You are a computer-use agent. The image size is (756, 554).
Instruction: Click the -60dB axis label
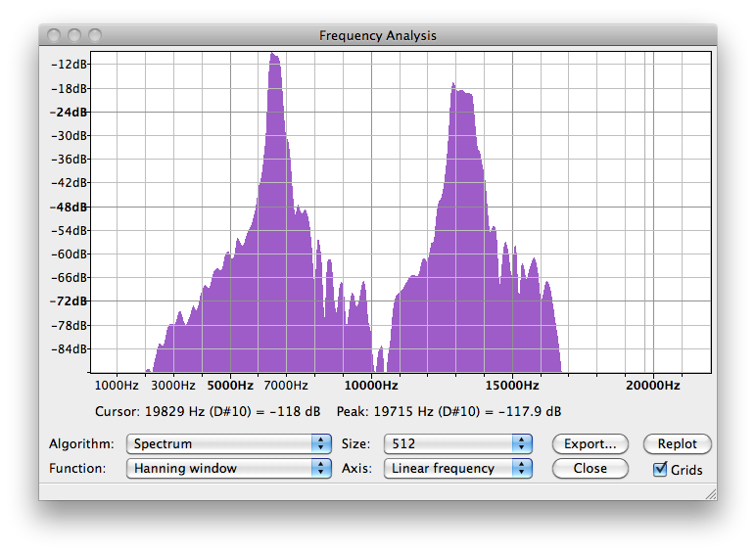(69, 254)
